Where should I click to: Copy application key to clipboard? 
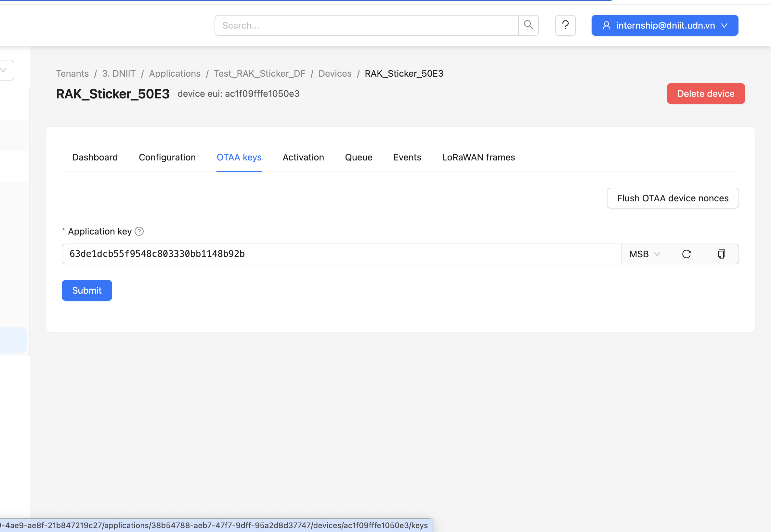pyautogui.click(x=721, y=254)
